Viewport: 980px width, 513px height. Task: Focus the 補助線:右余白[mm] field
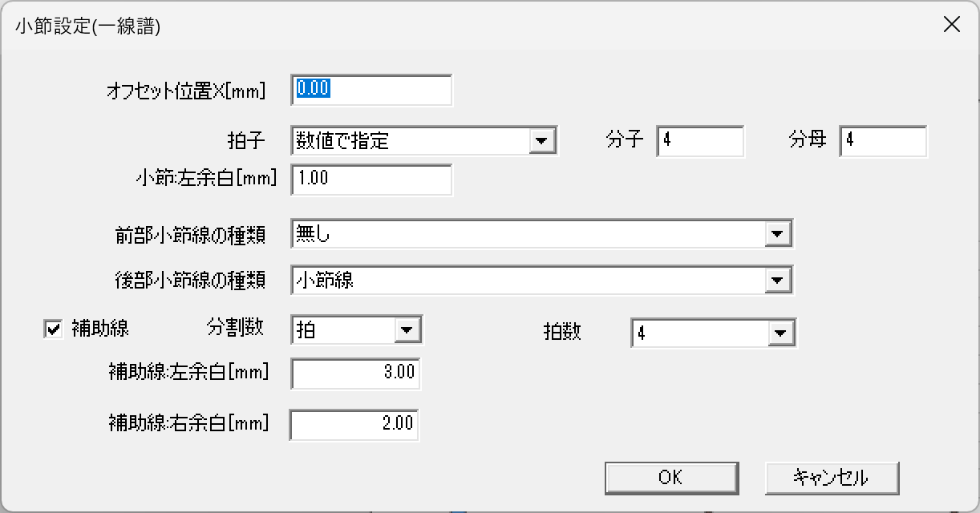coord(354,425)
